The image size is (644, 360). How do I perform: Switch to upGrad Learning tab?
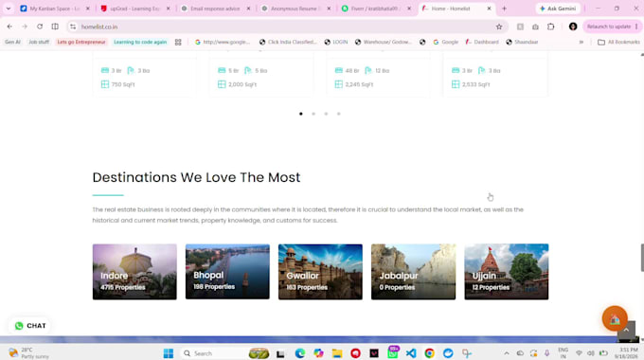(135, 9)
